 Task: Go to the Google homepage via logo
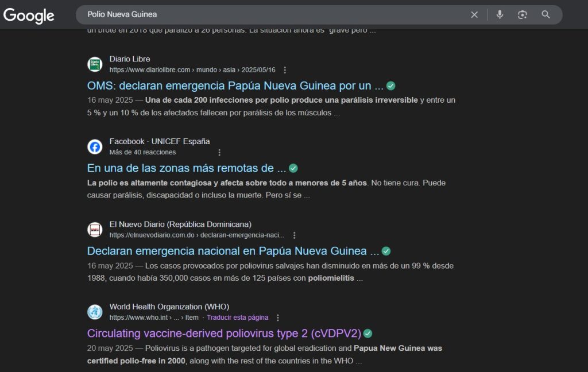29,15
